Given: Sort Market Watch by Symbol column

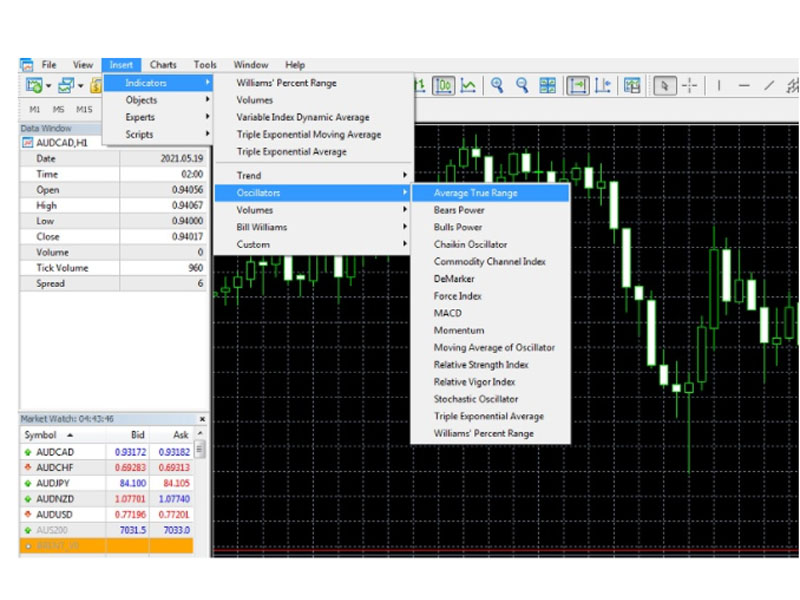Looking at the screenshot, I should (x=63, y=435).
